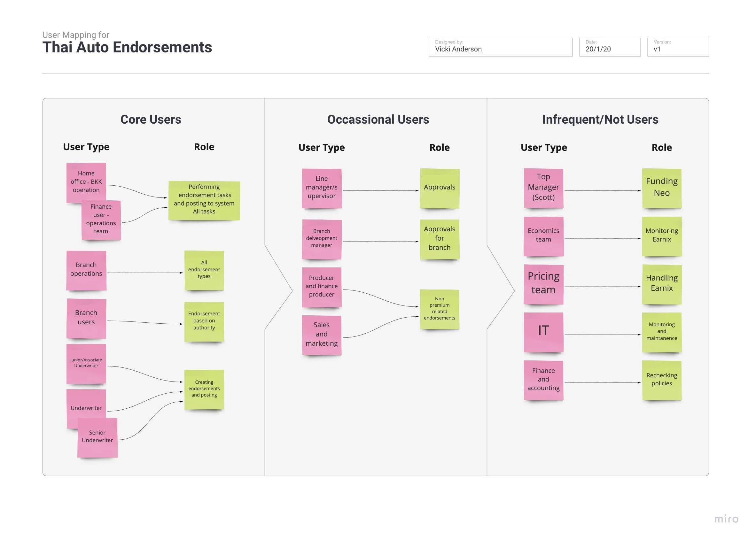This screenshot has width=756, height=540.
Task: Select the 'Home office - BKK operation' sticky note
Action: (x=86, y=181)
